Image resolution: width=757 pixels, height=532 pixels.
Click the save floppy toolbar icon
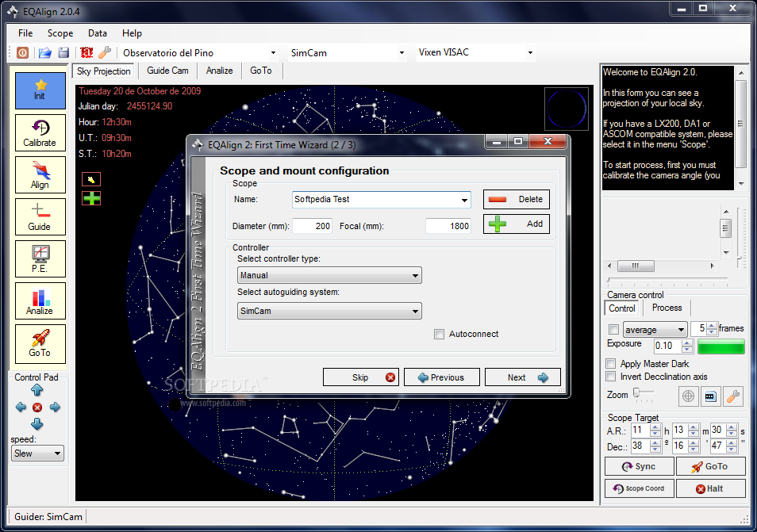coord(63,52)
